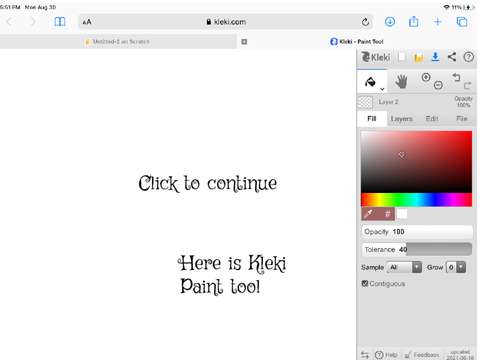The height and width of the screenshot is (360, 480).
Task: Click the 'Here is Kleki' canvas text
Action: click(232, 263)
